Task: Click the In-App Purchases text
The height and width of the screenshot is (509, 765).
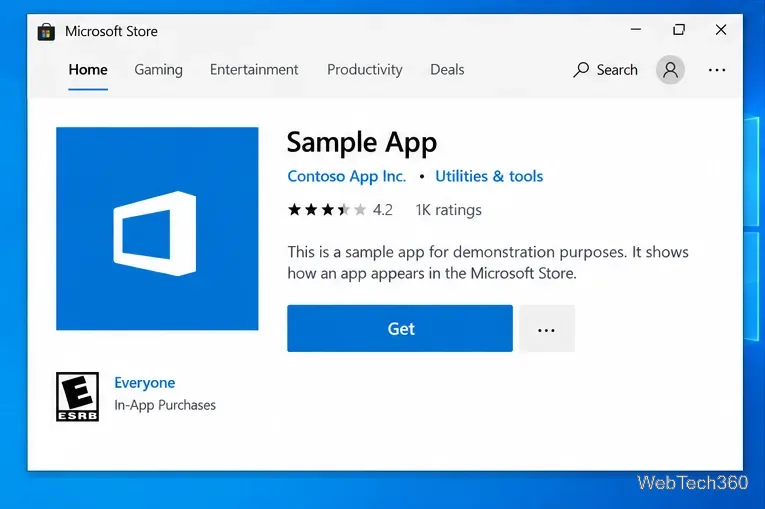Action: (165, 405)
